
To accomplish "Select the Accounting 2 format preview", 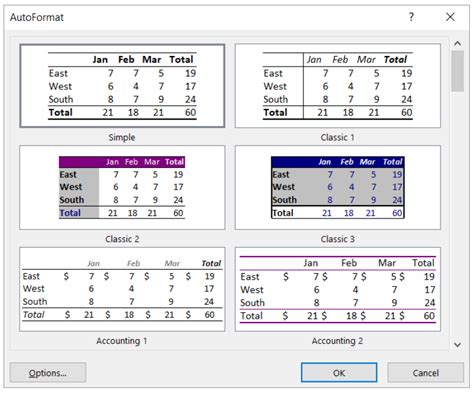I will pos(337,289).
